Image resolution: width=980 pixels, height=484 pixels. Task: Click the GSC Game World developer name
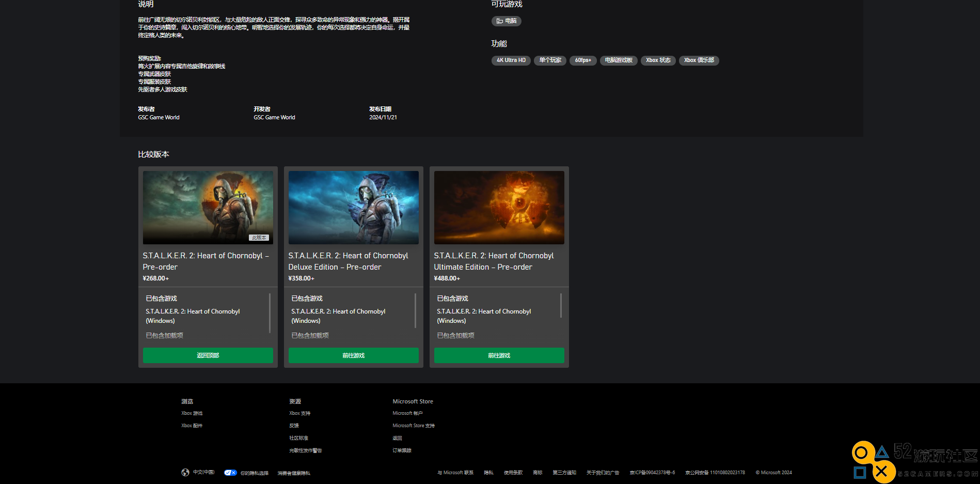click(275, 118)
